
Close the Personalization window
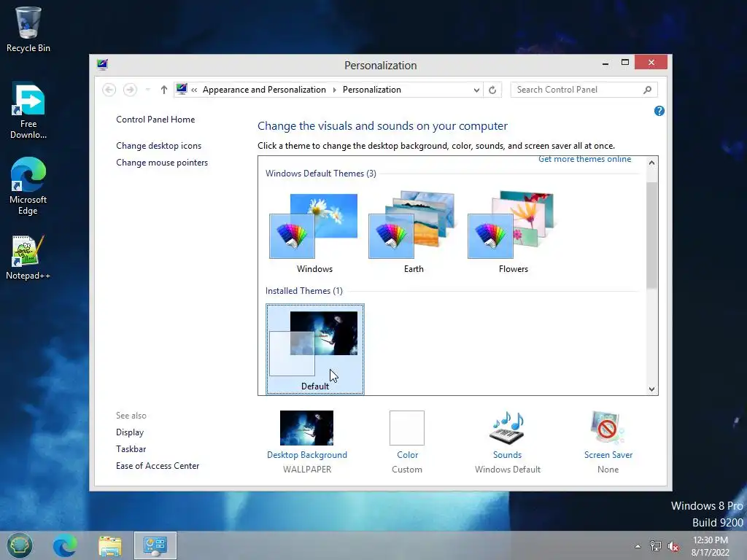pyautogui.click(x=651, y=63)
